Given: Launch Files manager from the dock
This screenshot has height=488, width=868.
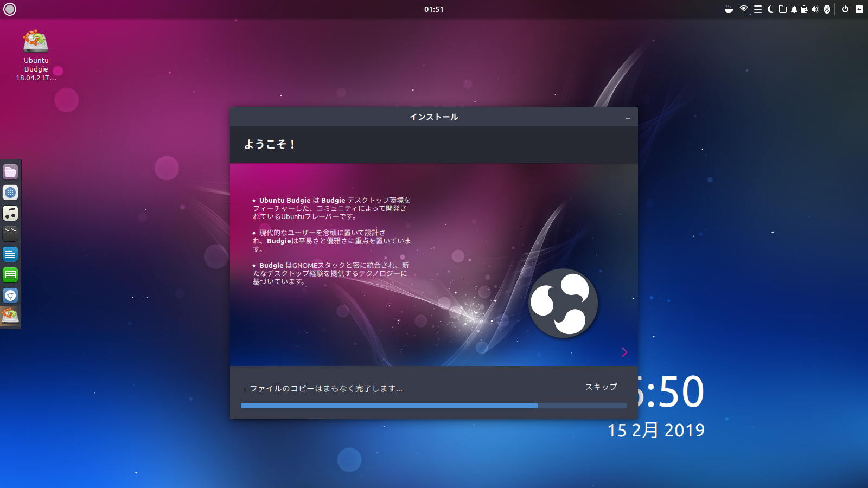Looking at the screenshot, I should click(x=10, y=172).
